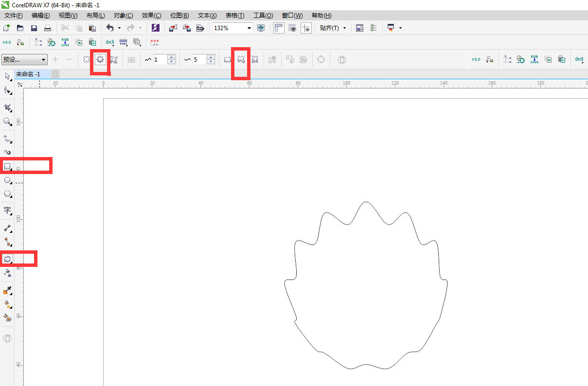Choose the Zipper distortion mode
Viewport: 588px width, 386px height.
click(x=101, y=59)
